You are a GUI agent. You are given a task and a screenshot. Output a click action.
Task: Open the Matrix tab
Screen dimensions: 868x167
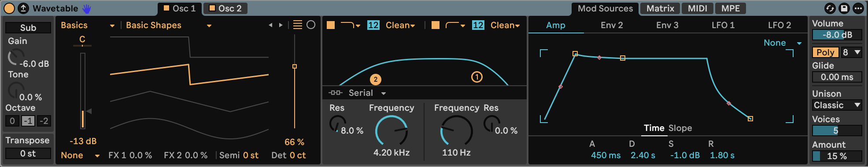coord(660,8)
